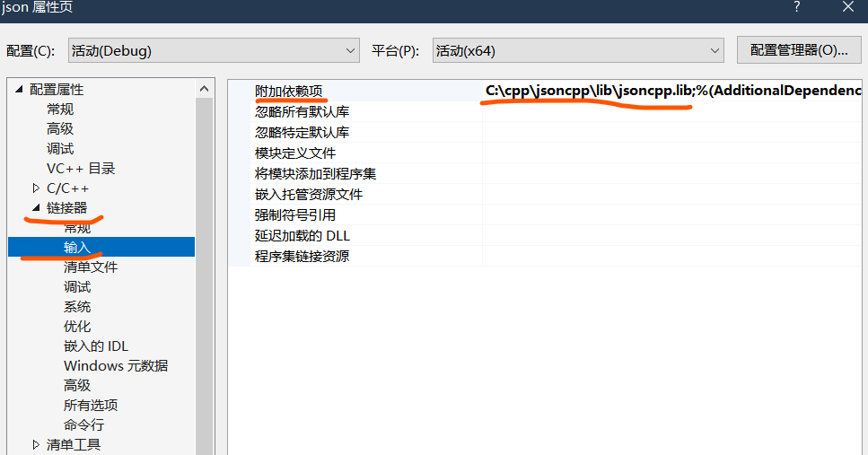The width and height of the screenshot is (868, 455).
Task: Select 命令行 tree item
Action: pyautogui.click(x=83, y=425)
